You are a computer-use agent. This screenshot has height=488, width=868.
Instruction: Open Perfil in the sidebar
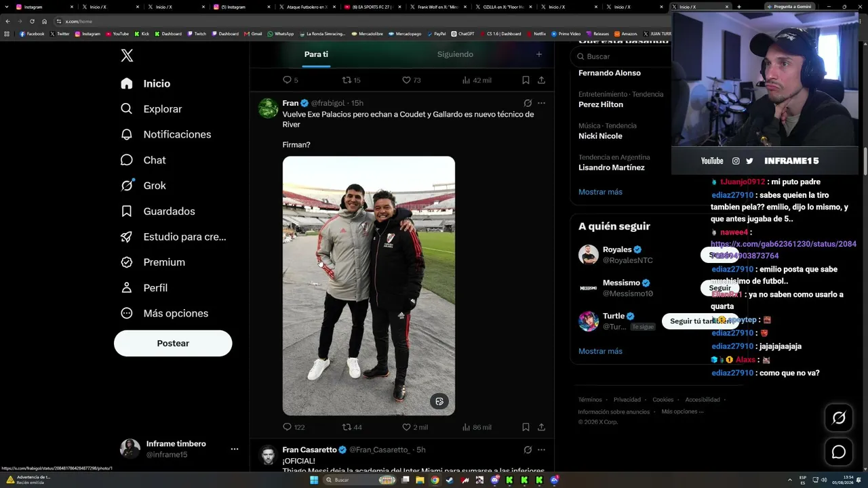[x=144, y=288]
